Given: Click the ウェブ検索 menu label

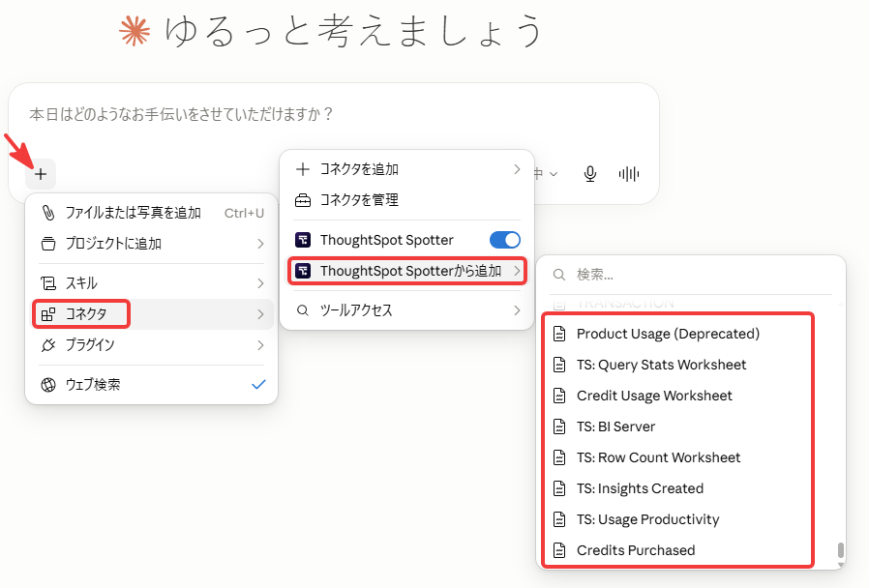Looking at the screenshot, I should click(x=93, y=385).
